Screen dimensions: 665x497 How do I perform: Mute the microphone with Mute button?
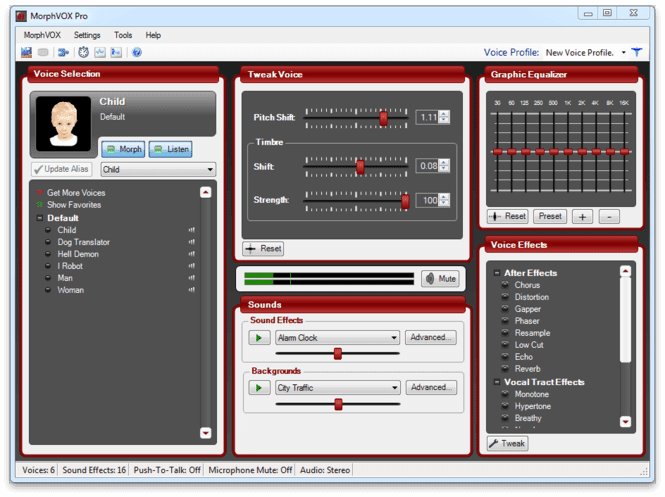tap(441, 279)
